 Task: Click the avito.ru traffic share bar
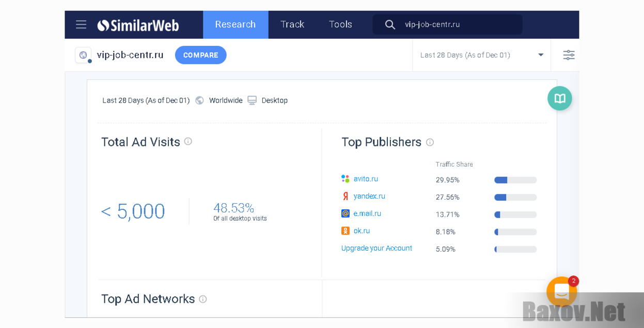515,180
